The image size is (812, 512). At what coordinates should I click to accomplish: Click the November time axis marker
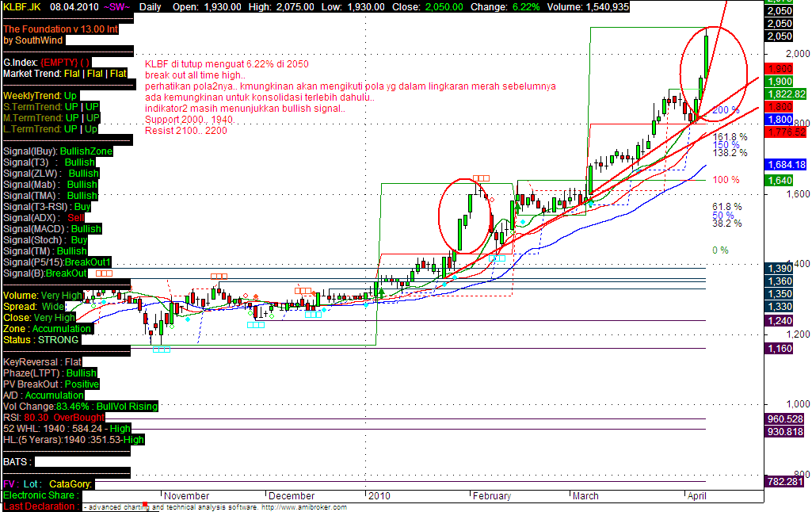186,496
